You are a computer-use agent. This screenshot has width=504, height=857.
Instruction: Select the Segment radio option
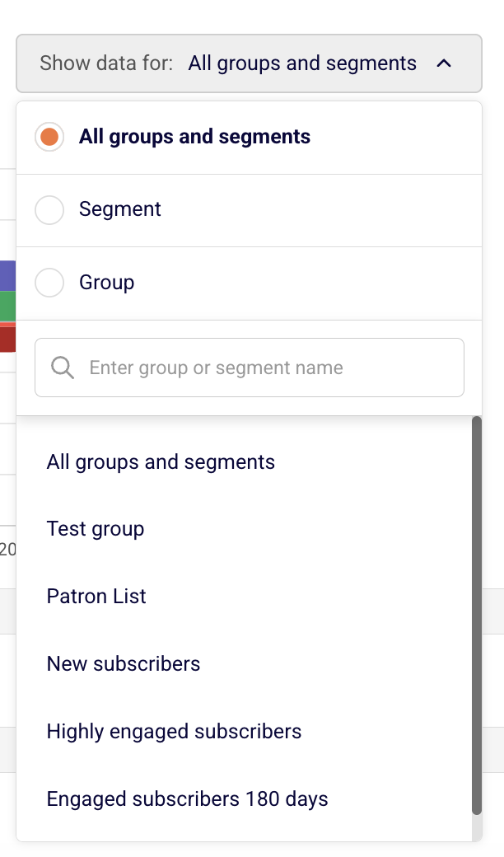pyautogui.click(x=49, y=210)
